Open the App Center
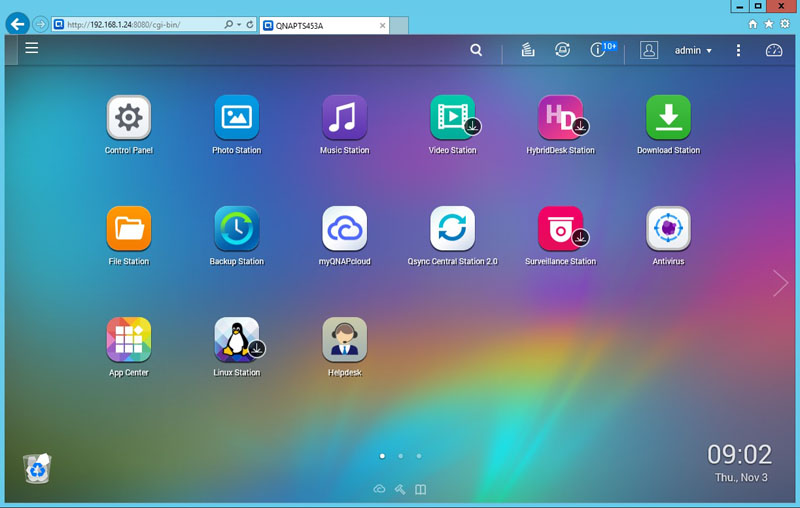This screenshot has width=800, height=508. click(x=128, y=340)
